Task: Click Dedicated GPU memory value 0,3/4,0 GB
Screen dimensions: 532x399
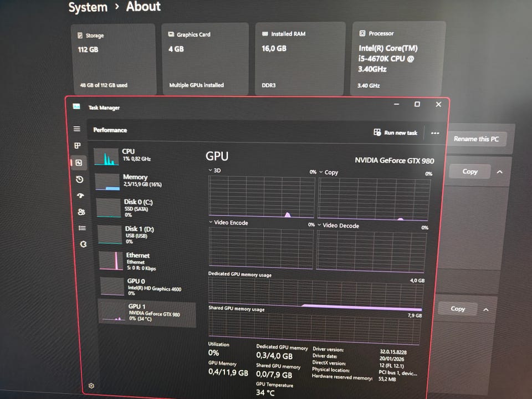Action: pos(274,356)
